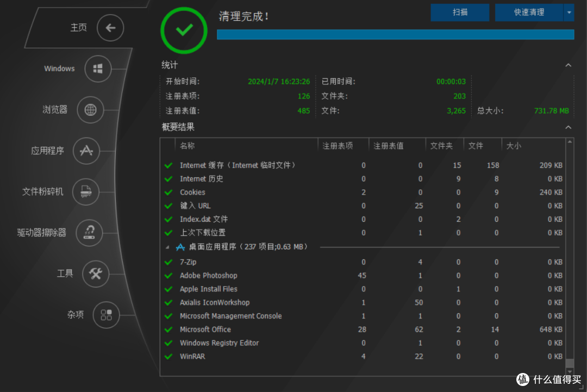Select the 文件粉碎机 sidebar label

[43, 192]
